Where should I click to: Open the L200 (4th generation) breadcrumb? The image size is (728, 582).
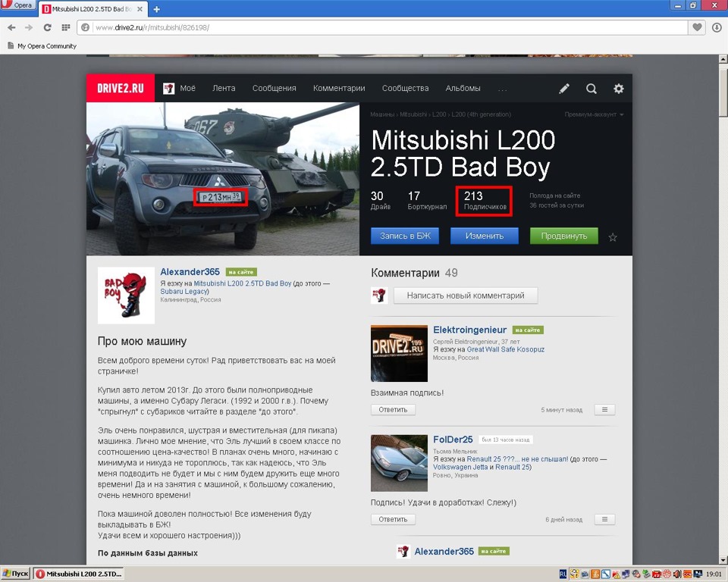(x=481, y=114)
